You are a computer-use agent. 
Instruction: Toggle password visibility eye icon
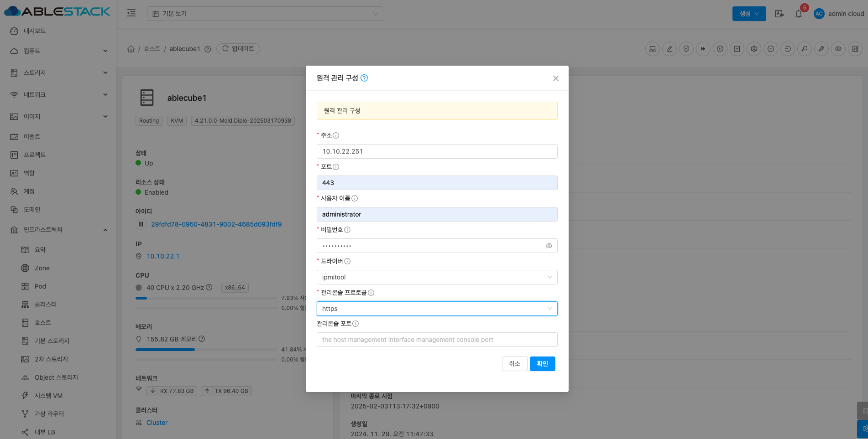[x=549, y=246]
